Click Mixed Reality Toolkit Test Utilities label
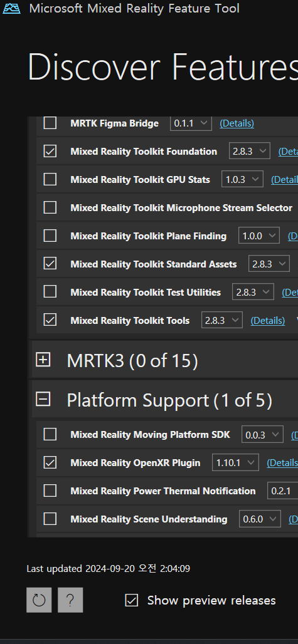This screenshot has width=298, height=644. coord(146,291)
